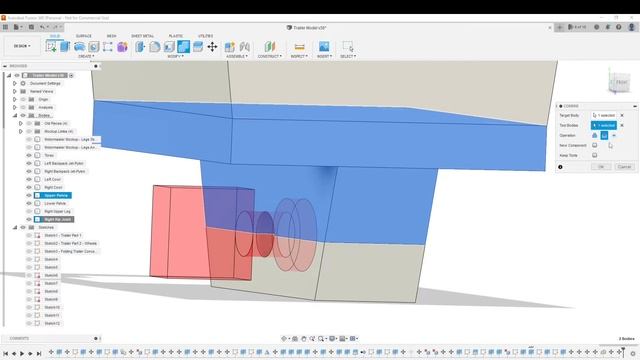Click the Insert image icon
The width and height of the screenshot is (640, 360).
[x=324, y=47]
